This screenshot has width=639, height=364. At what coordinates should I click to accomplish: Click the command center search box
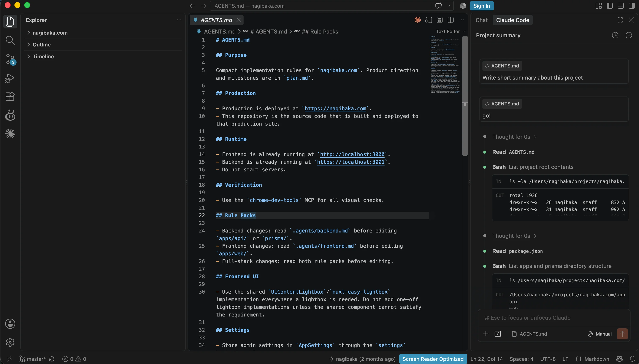[x=321, y=6]
